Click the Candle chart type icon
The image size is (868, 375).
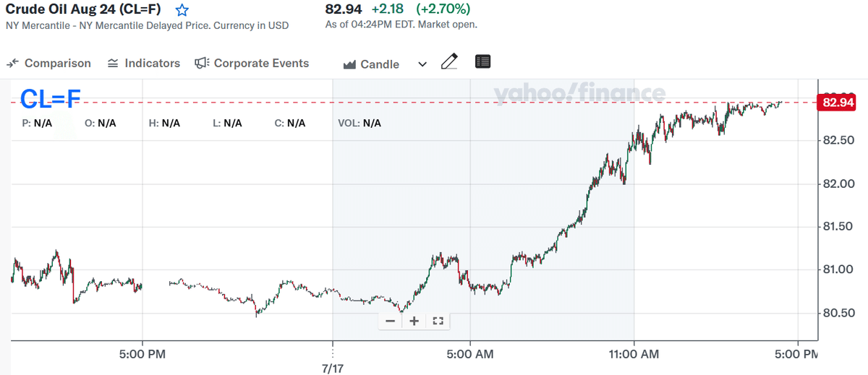click(349, 64)
